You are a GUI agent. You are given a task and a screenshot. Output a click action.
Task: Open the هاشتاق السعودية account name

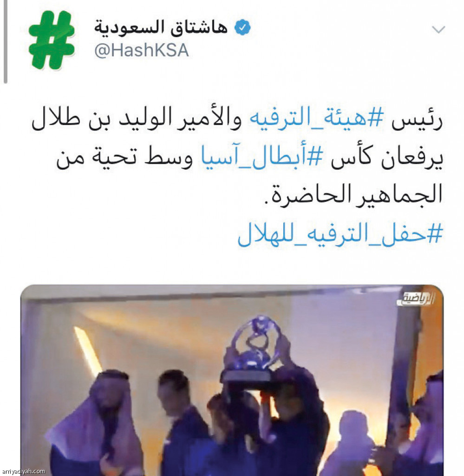pos(161,27)
